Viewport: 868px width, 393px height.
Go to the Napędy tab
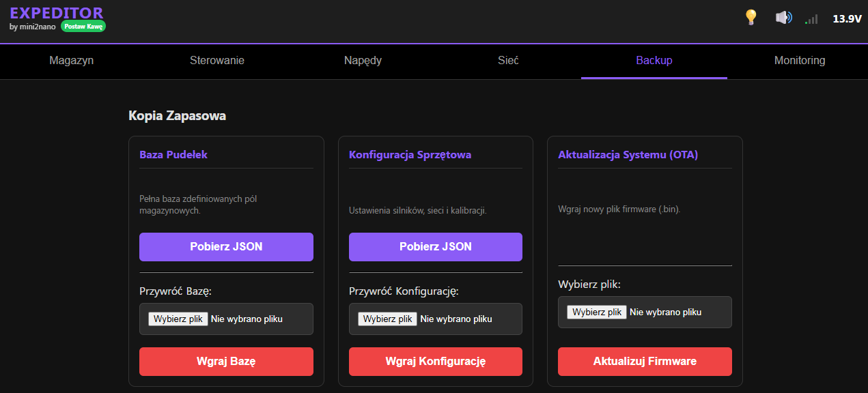363,61
